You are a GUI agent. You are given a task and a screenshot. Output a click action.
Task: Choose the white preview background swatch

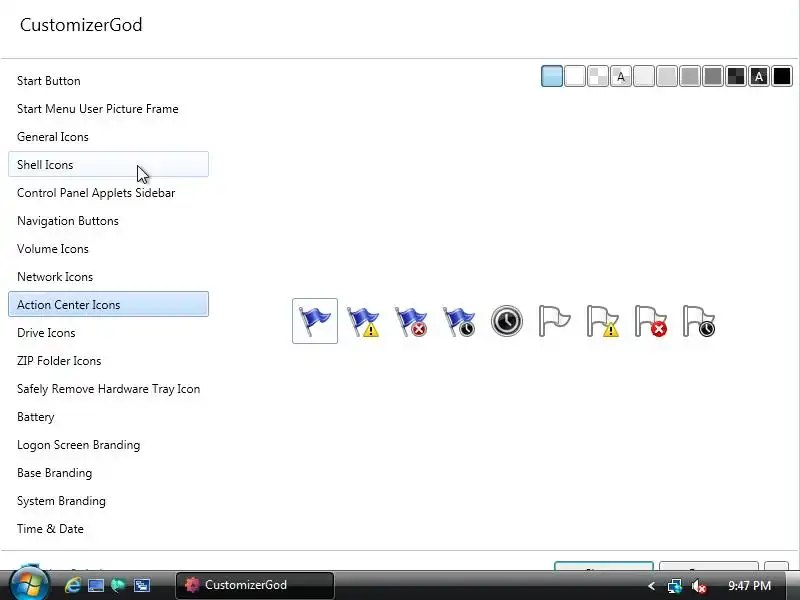[x=575, y=77]
